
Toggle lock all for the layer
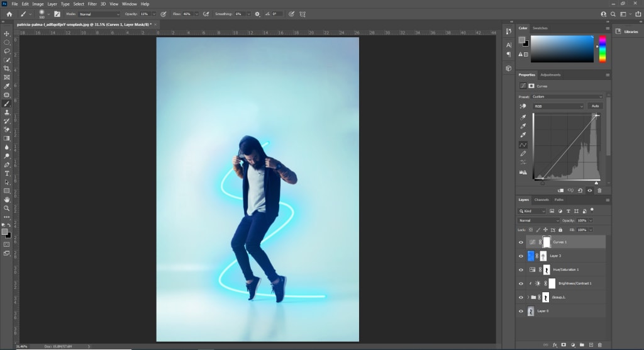coord(560,230)
